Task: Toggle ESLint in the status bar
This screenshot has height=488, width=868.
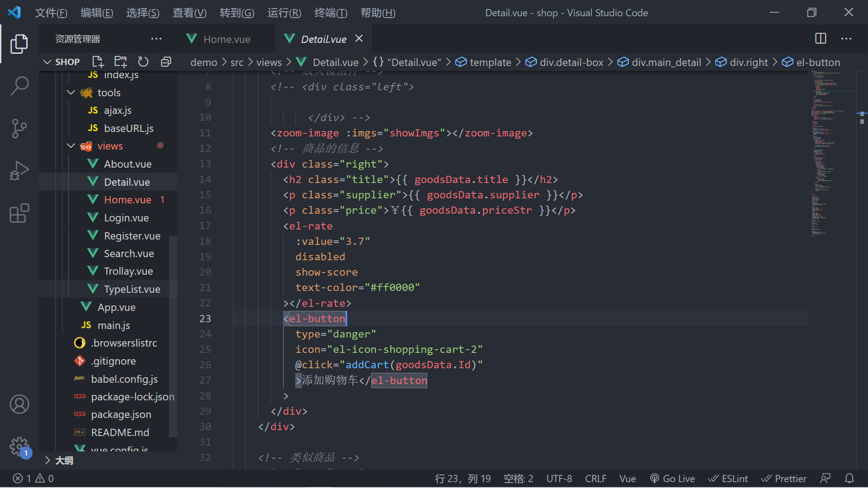Action: (x=728, y=479)
